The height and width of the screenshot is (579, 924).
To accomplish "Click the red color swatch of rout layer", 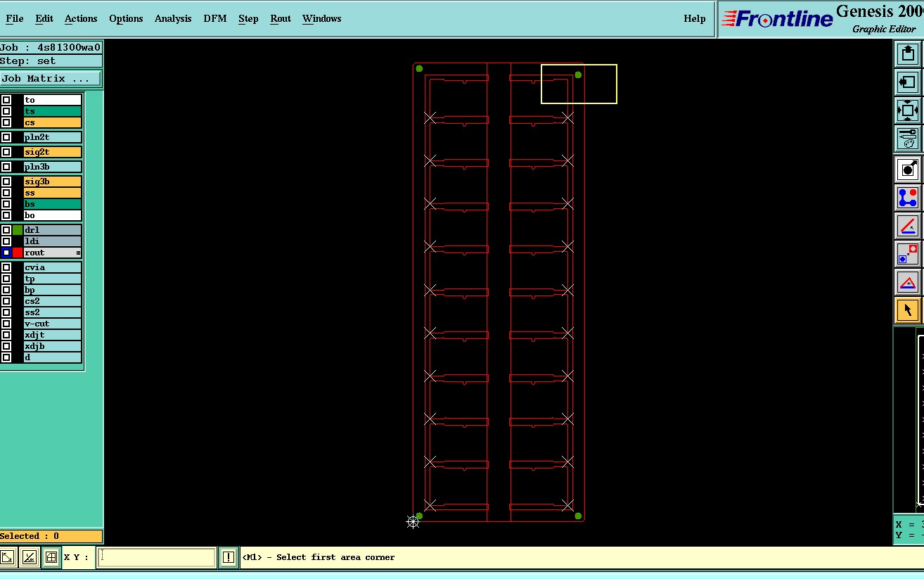I will (x=18, y=253).
